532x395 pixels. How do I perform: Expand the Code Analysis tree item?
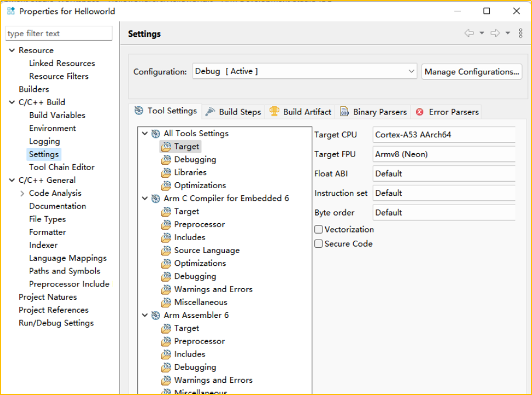[x=22, y=193]
